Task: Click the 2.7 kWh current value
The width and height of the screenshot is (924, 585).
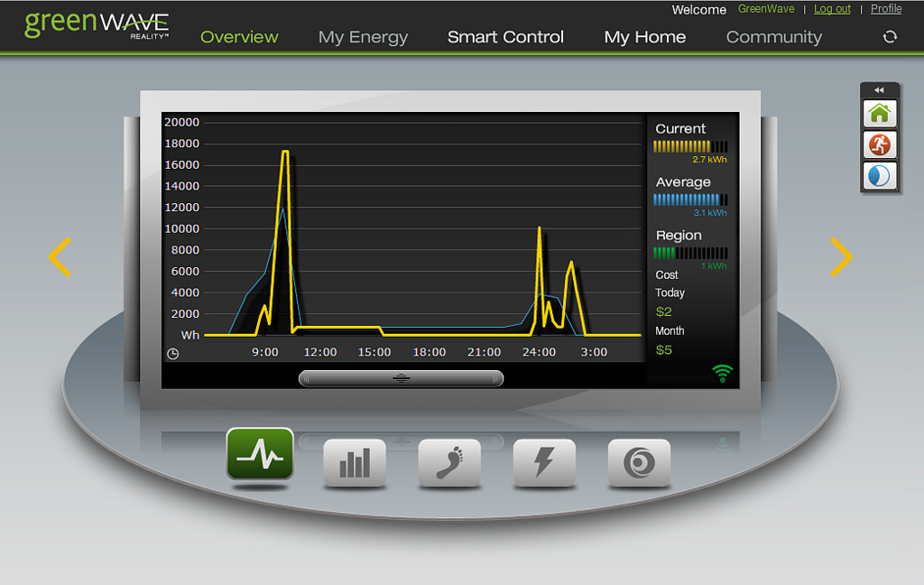Action: [709, 159]
